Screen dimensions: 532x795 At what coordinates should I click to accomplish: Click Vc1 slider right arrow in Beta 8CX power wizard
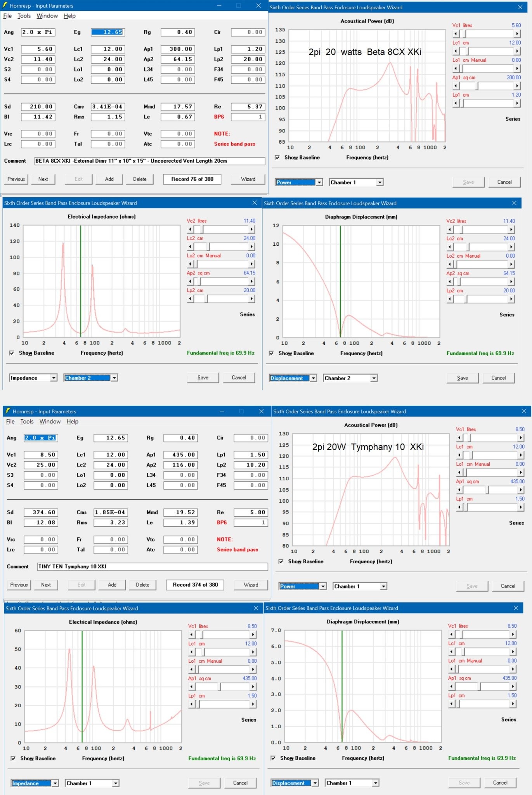pos(517,34)
